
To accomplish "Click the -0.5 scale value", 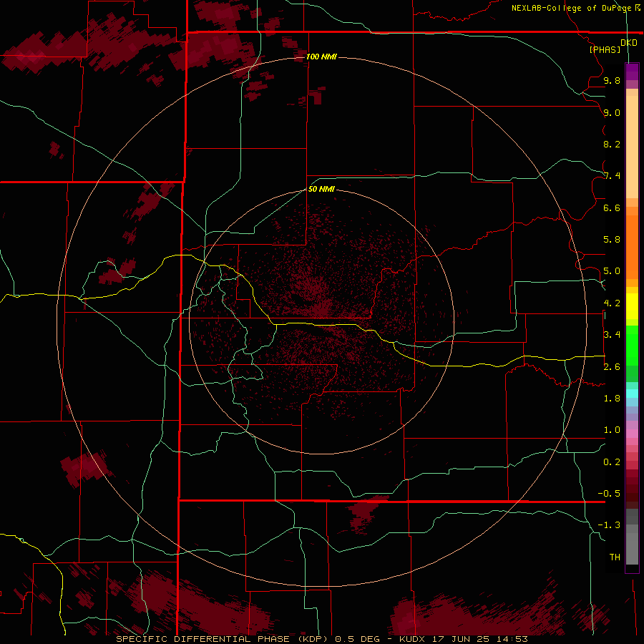I will click(x=609, y=494).
